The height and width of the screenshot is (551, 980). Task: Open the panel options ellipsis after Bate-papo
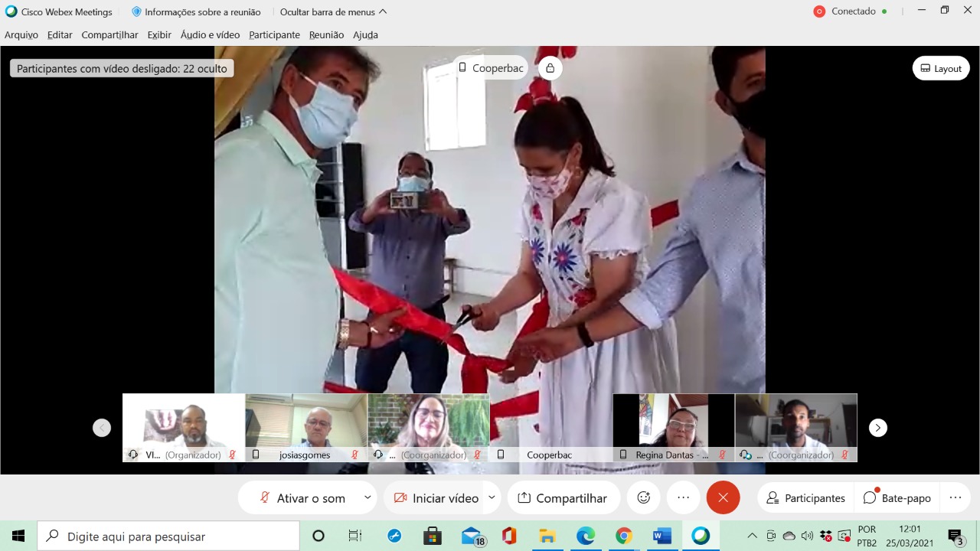[x=955, y=497]
